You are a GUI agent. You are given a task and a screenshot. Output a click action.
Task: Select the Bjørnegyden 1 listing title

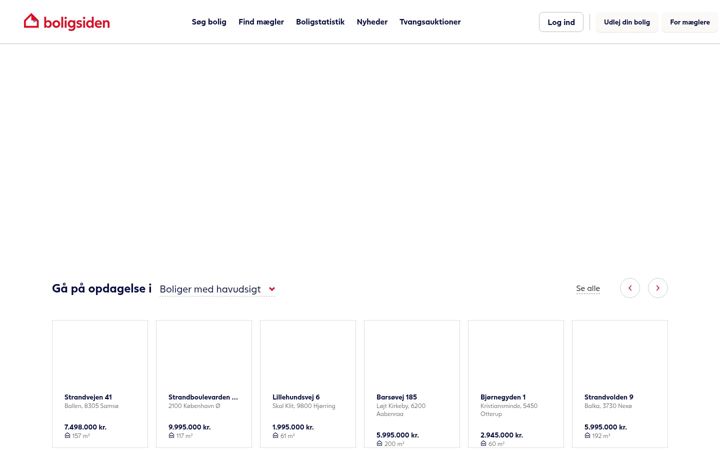(503, 397)
